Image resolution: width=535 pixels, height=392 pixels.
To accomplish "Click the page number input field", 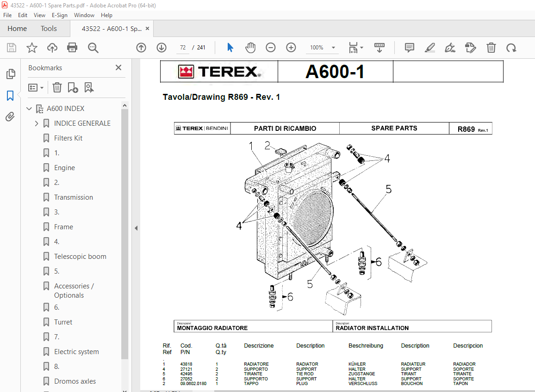I will 183,48.
